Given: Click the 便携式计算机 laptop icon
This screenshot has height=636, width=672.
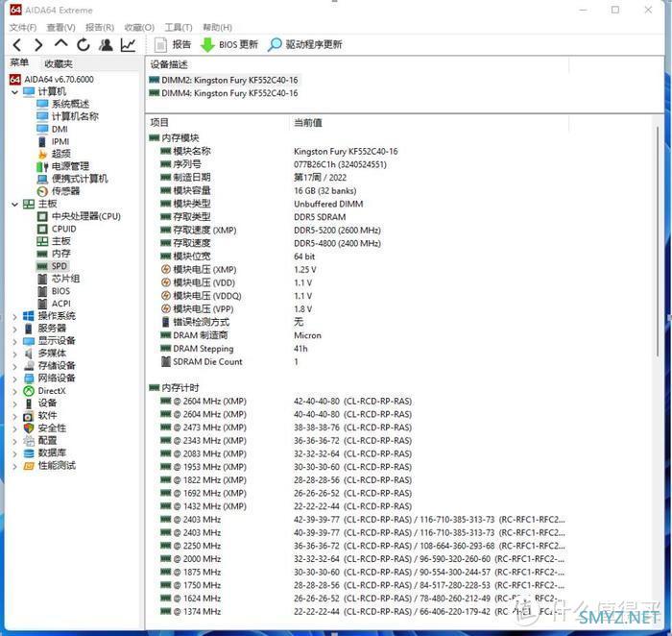Looking at the screenshot, I should pos(42,179).
